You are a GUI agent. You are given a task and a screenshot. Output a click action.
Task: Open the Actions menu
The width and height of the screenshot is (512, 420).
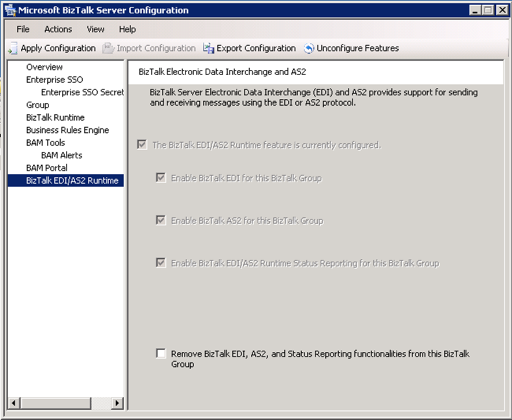click(58, 29)
